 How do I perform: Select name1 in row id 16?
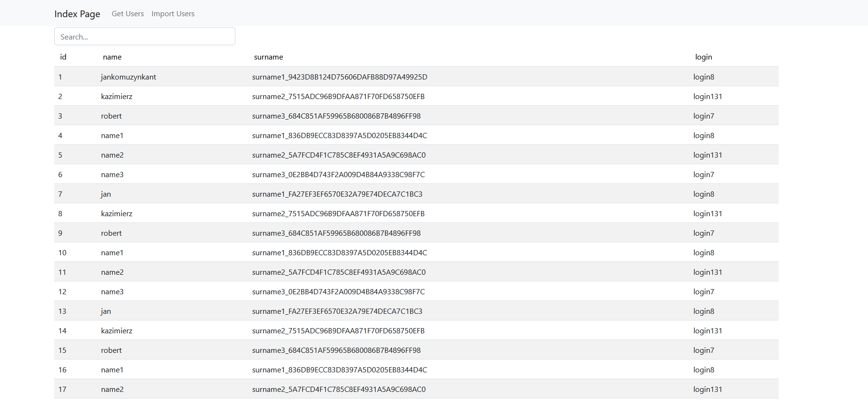pyautogui.click(x=112, y=370)
